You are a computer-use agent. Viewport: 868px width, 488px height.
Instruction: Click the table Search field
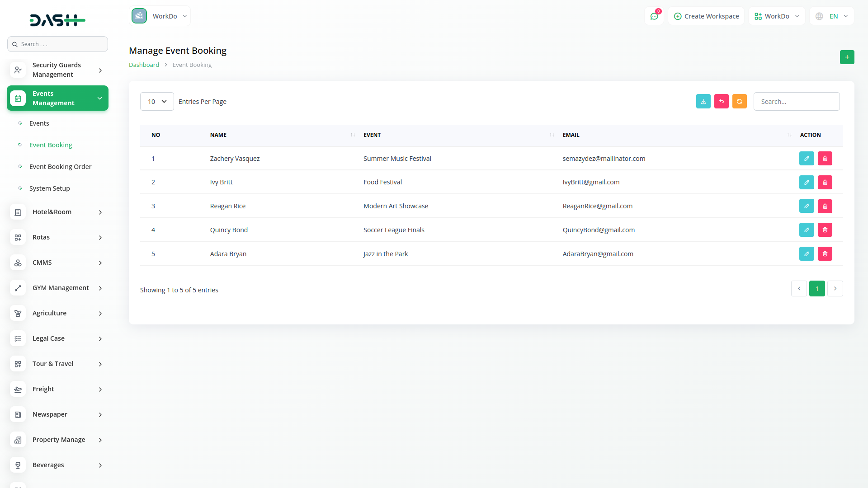(x=797, y=102)
